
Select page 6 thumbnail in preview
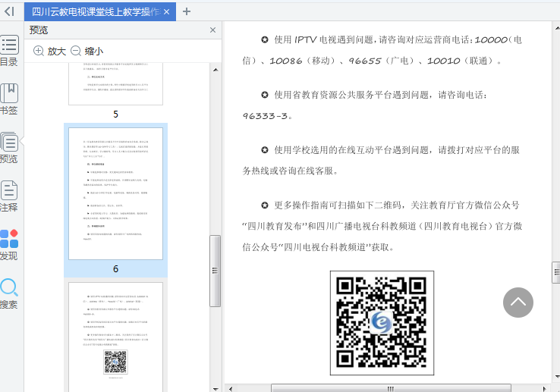click(x=115, y=194)
